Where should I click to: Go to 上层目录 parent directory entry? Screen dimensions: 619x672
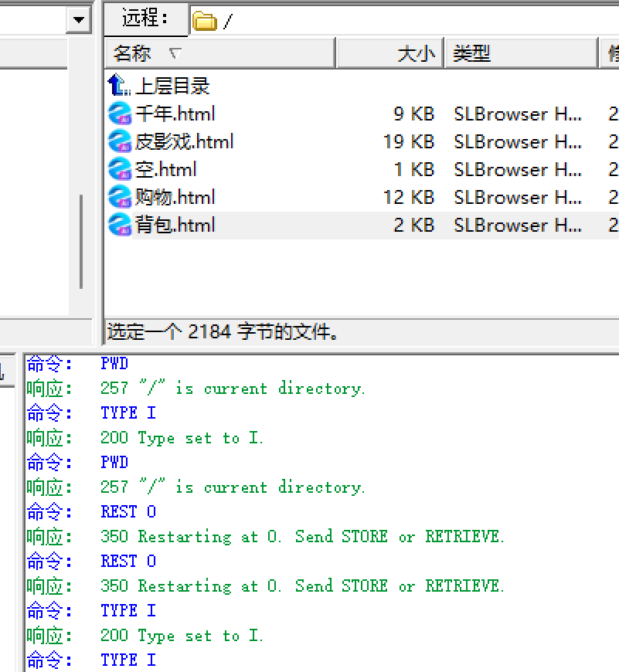(172, 86)
